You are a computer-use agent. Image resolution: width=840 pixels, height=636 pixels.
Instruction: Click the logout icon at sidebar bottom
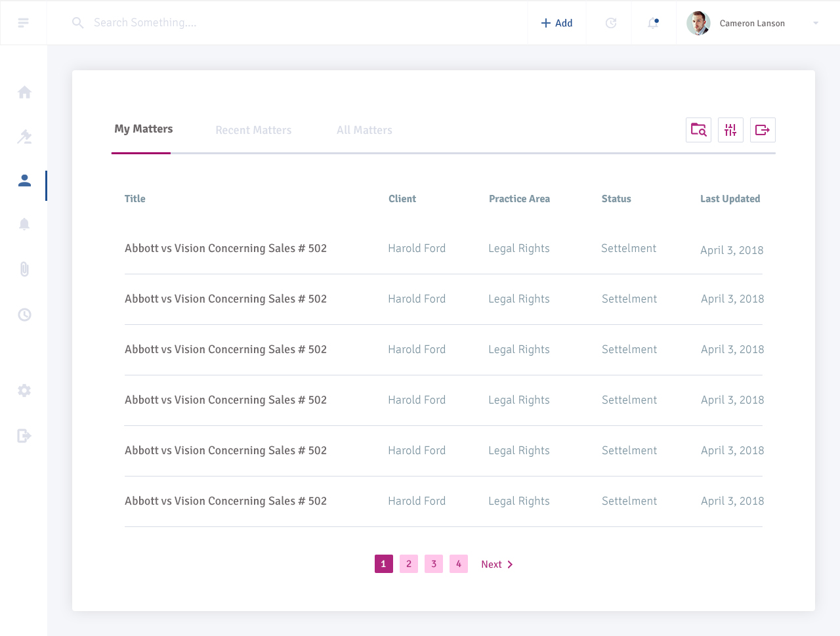(x=24, y=436)
